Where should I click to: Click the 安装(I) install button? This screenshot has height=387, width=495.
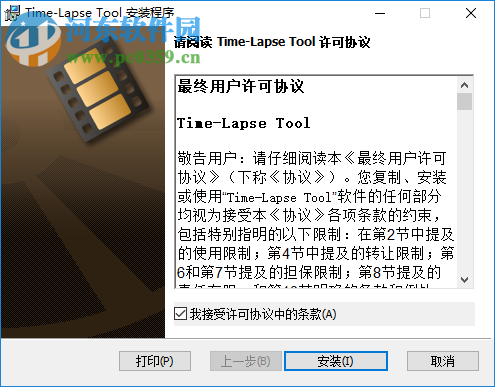tap(336, 361)
